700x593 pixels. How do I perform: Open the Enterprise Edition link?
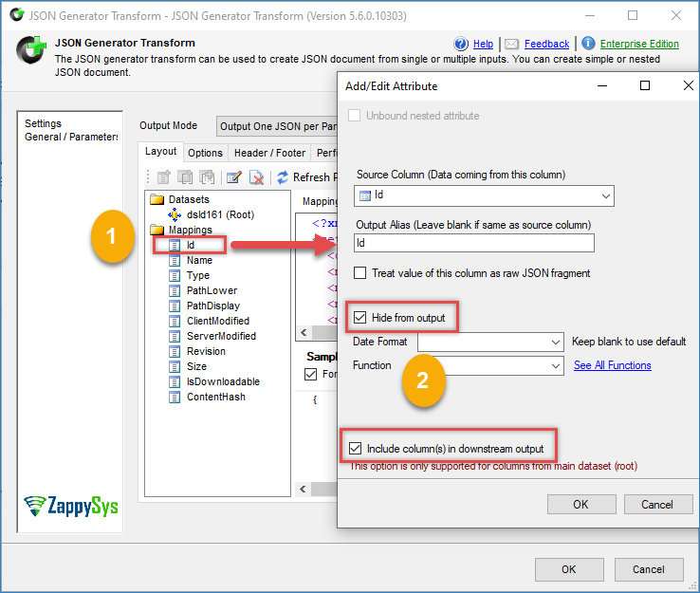coord(639,44)
